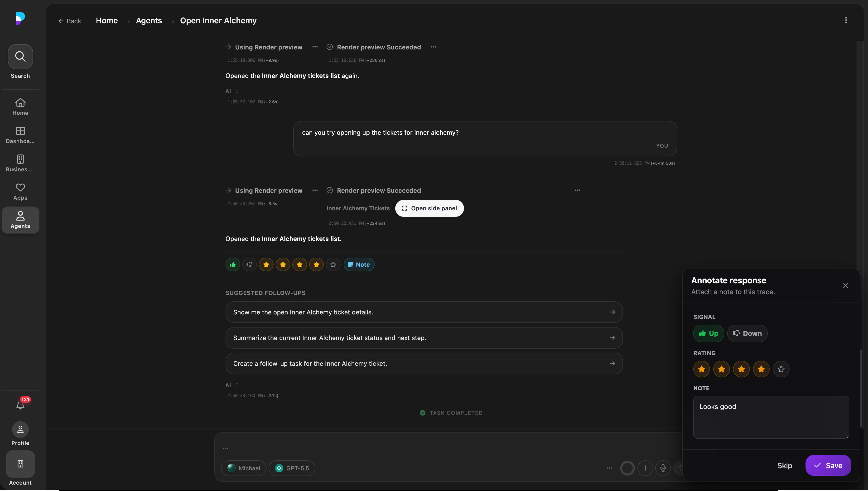Click third rating star in Annotate panel

pyautogui.click(x=741, y=369)
